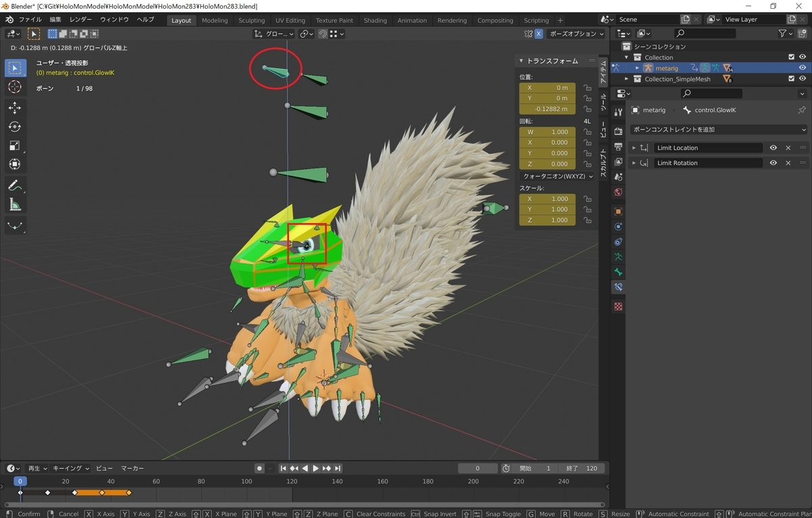Add a new collection in outliner
Viewport: 812px width, 518px height.
pos(802,33)
